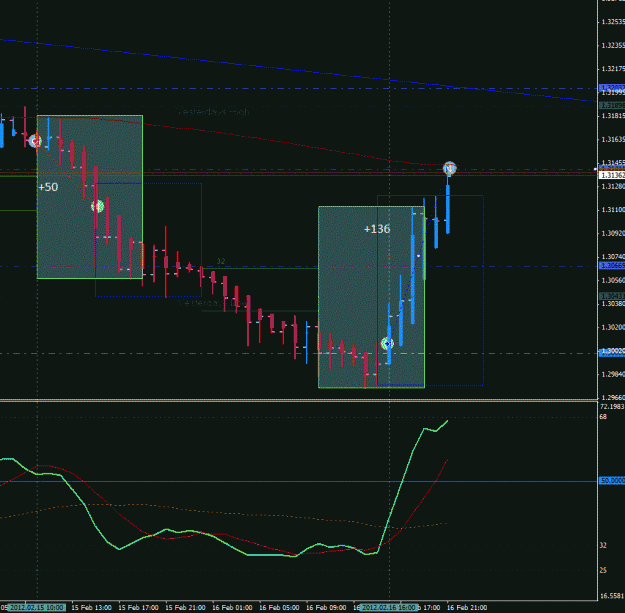Click the 15 Feb 21:00 time label
This screenshot has height=613, width=625.
point(186,608)
